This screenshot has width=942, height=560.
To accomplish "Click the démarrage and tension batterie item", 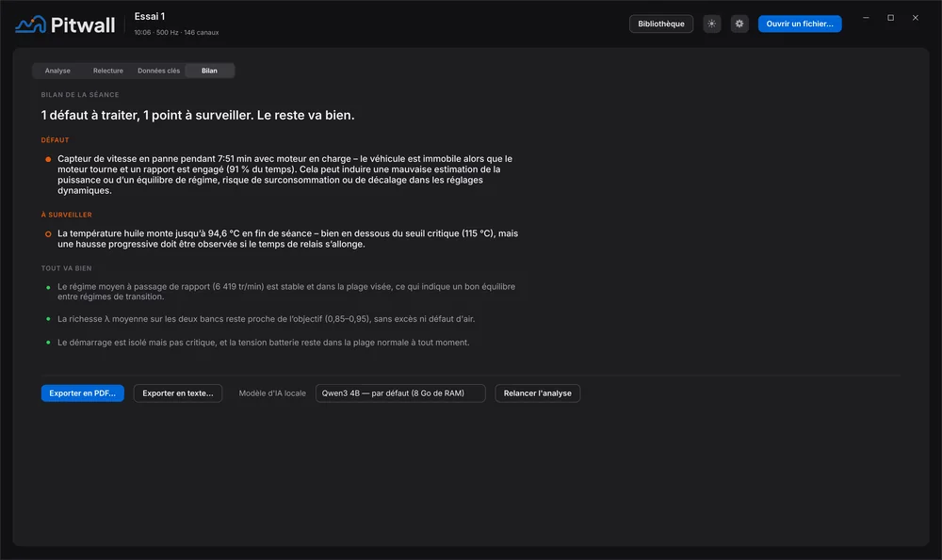I will point(263,343).
